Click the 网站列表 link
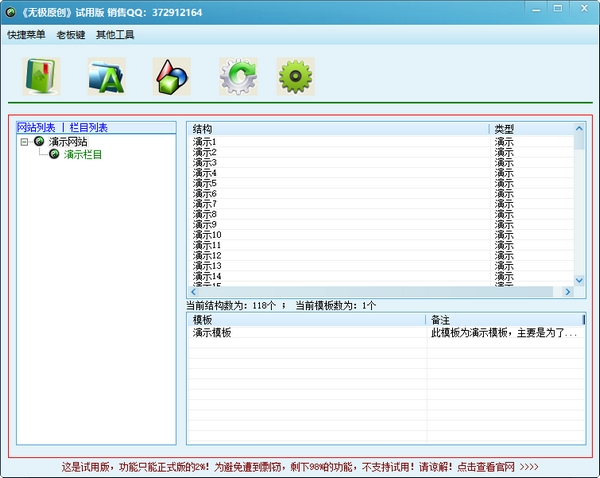This screenshot has height=478, width=600. tap(37, 128)
